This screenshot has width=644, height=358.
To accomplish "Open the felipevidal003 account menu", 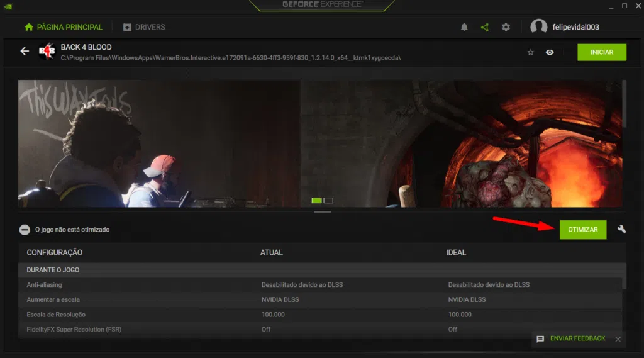I will click(577, 27).
